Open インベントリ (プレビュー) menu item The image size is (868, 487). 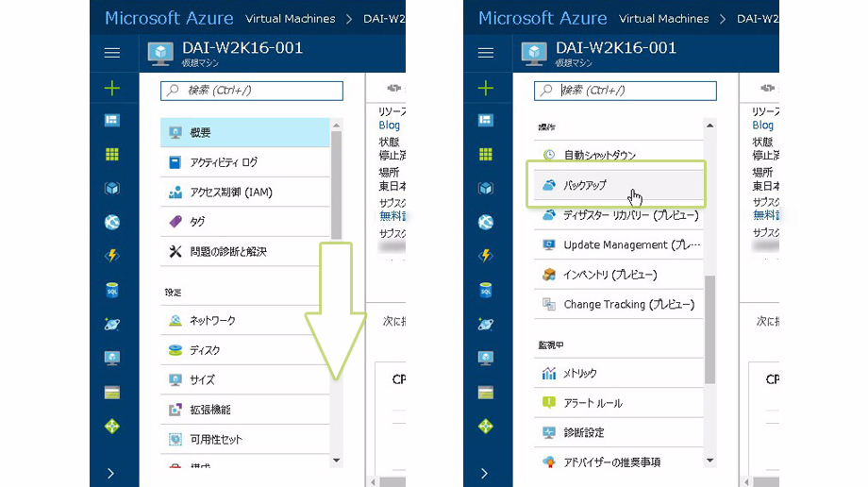point(619,275)
